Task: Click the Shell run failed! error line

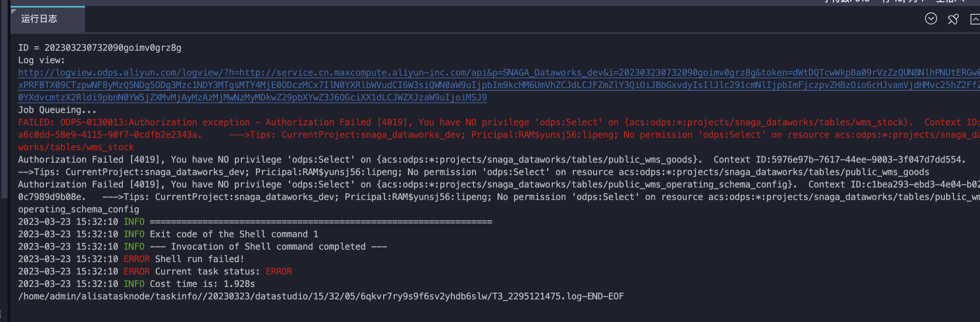Action: coord(131,259)
